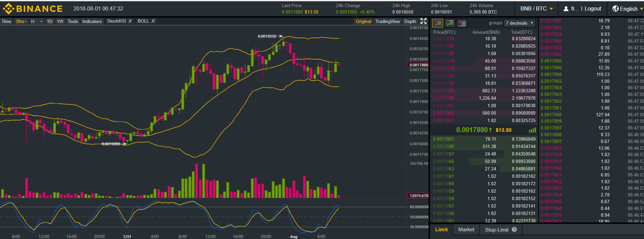Click buy order price 0.0017866

443,161
